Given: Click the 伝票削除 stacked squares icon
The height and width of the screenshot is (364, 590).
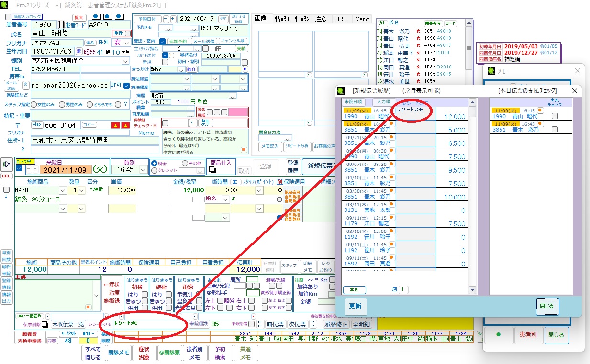Looking at the screenshot, I should tap(45, 325).
